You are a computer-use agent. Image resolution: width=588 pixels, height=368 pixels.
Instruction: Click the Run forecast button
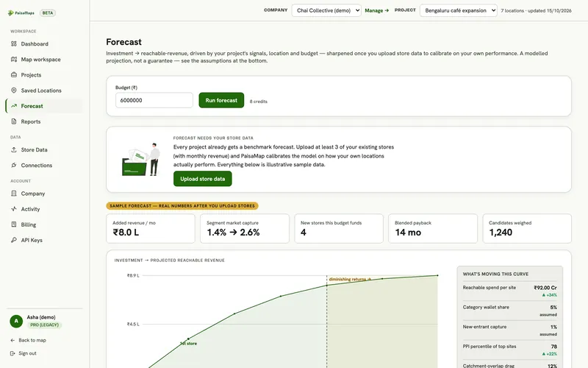(221, 100)
